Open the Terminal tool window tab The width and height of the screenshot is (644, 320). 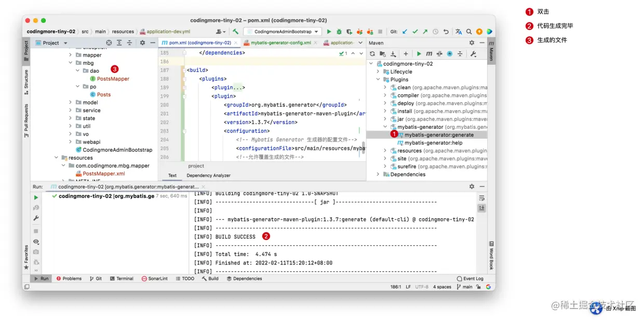tap(122, 279)
